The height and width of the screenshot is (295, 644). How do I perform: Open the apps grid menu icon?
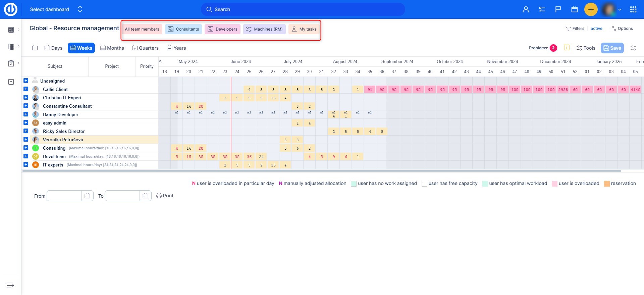(x=633, y=9)
